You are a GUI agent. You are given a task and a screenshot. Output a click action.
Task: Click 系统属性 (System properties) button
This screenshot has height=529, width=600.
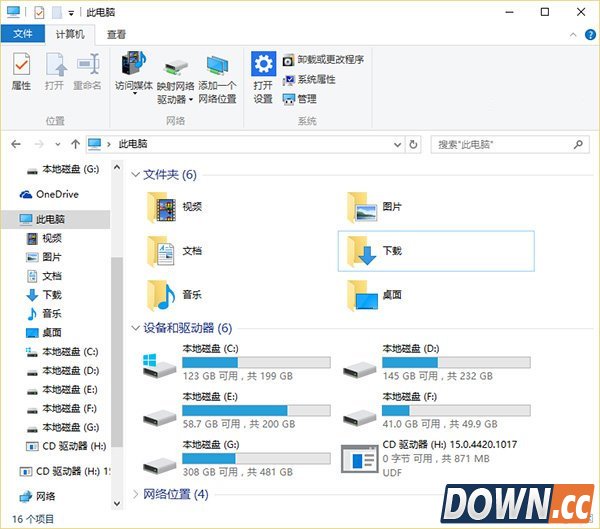309,79
